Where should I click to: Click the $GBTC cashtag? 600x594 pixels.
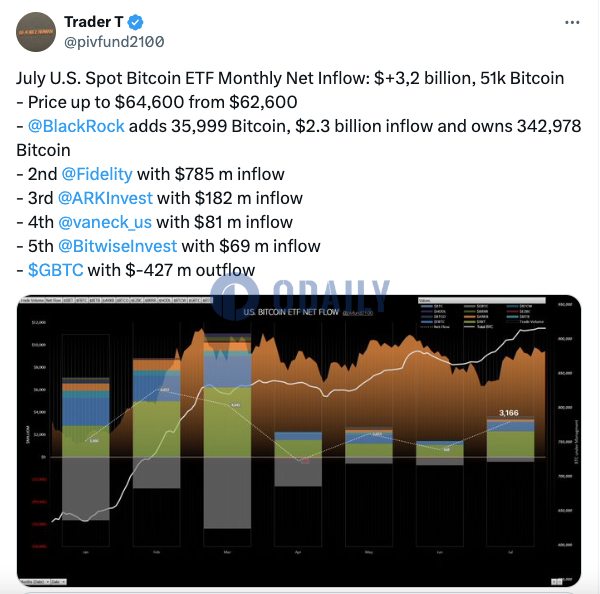(x=55, y=270)
